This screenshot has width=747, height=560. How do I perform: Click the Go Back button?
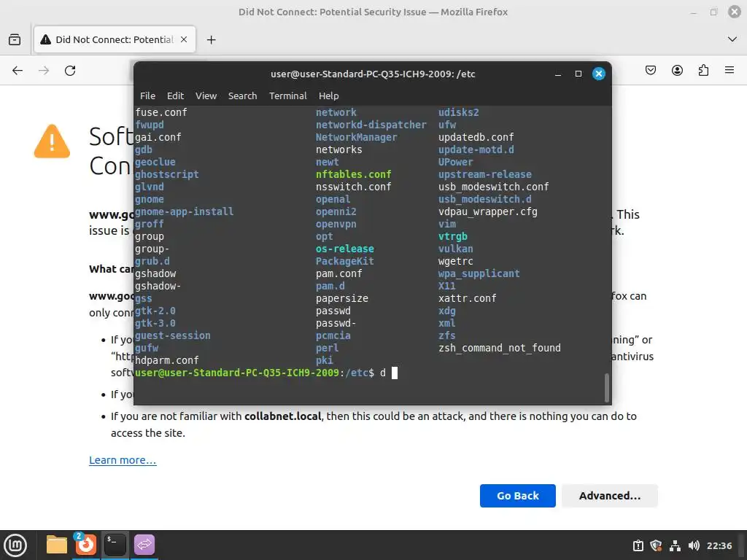coord(517,496)
